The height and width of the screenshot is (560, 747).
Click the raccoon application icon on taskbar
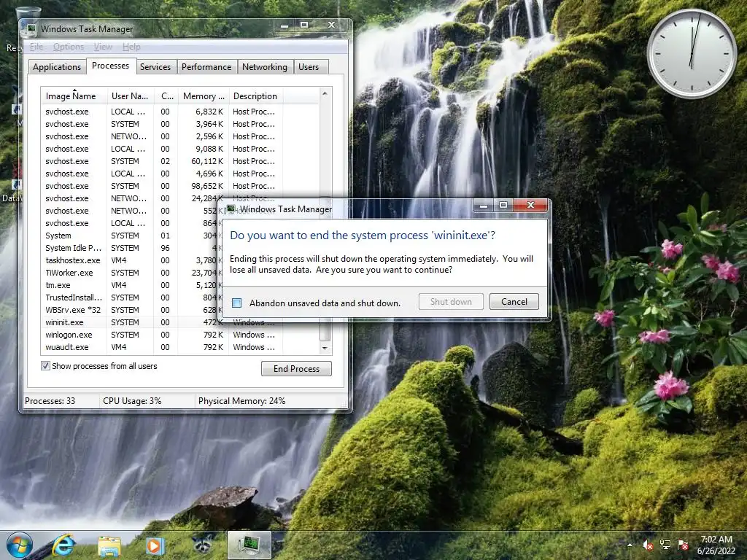[x=204, y=545]
